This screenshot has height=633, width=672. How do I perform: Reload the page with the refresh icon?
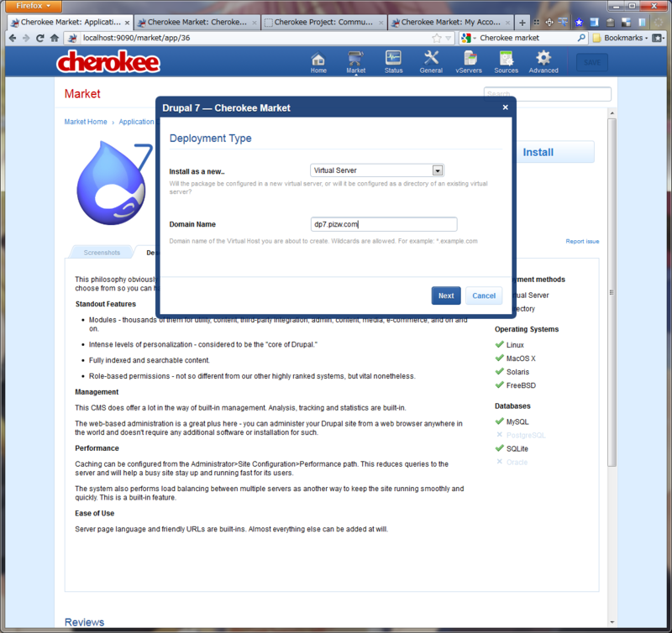(39, 38)
